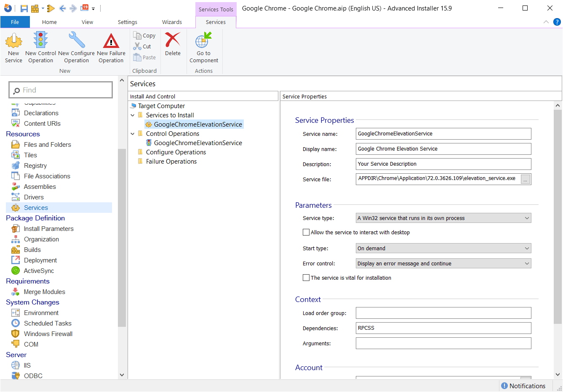Open the Service type dropdown
Image resolution: width=563 pixels, height=392 pixels.
tap(443, 218)
